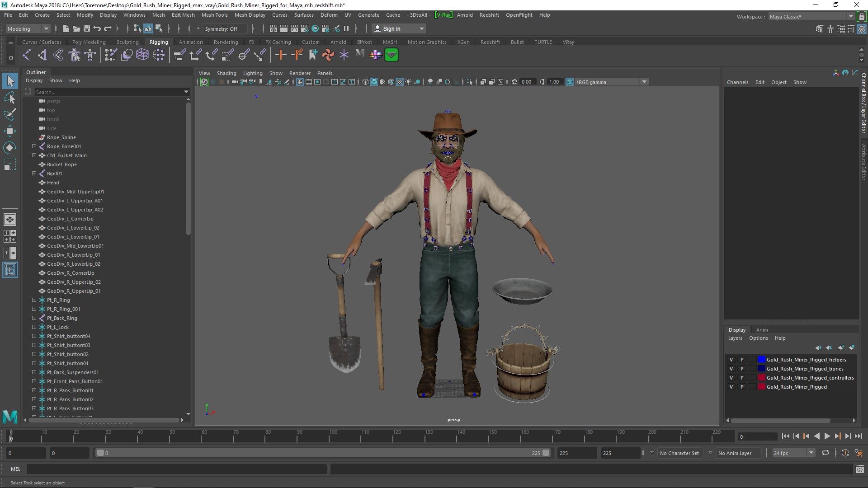Switch to the Animation shelf tab
The image size is (868, 488).
coord(191,42)
